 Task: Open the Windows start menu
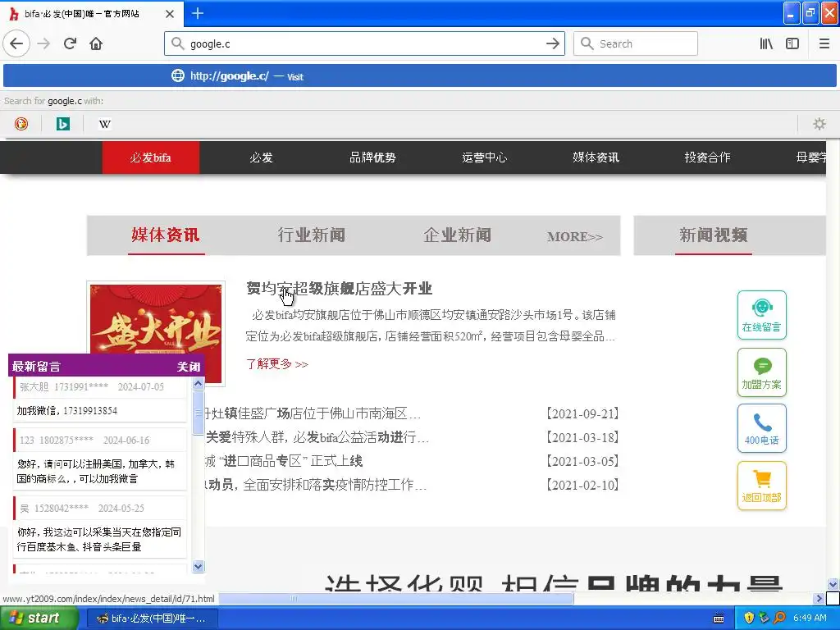pyautogui.click(x=39, y=618)
